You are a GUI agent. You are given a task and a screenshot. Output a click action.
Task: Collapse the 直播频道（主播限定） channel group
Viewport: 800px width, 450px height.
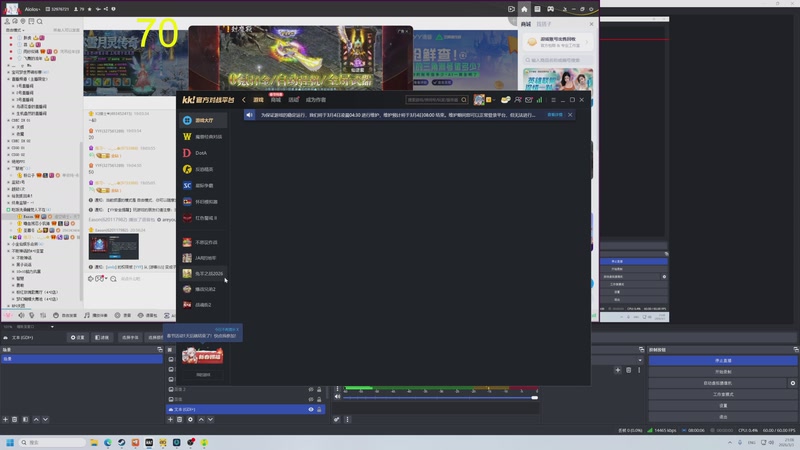(9, 79)
